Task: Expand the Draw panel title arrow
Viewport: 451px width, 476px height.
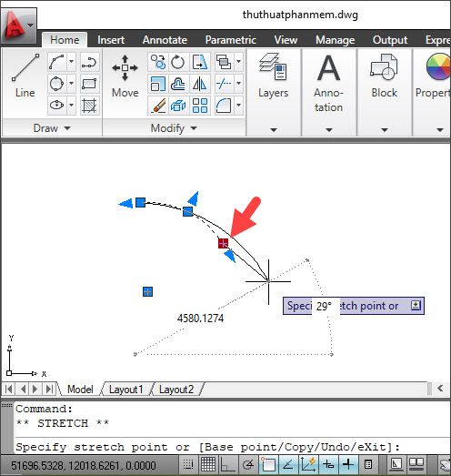Action: pos(67,128)
